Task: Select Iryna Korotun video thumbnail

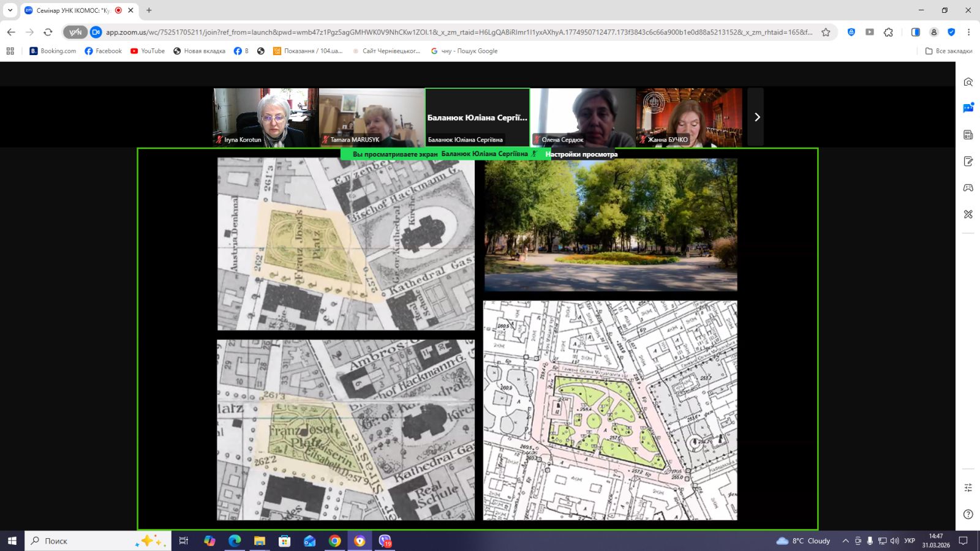Action: coord(265,117)
